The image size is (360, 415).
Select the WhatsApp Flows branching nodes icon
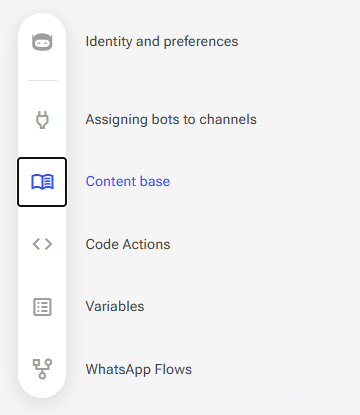pyautogui.click(x=42, y=369)
